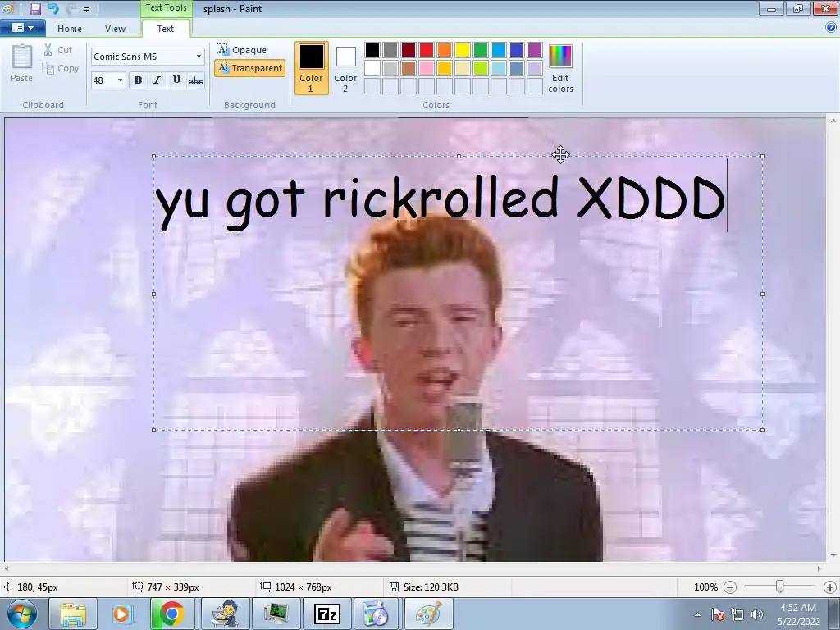Activate the Color 2 background selector
840x630 pixels.
point(345,69)
